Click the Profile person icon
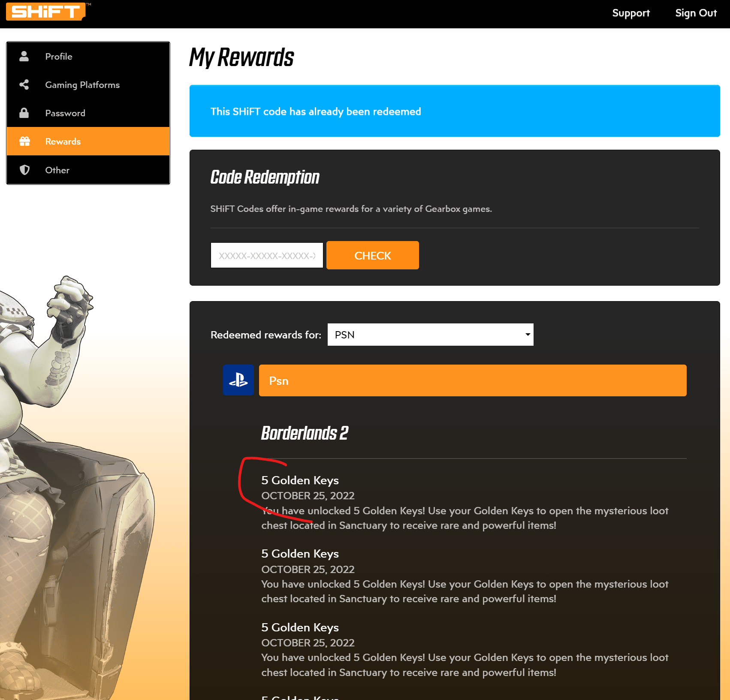730x700 pixels. (24, 56)
